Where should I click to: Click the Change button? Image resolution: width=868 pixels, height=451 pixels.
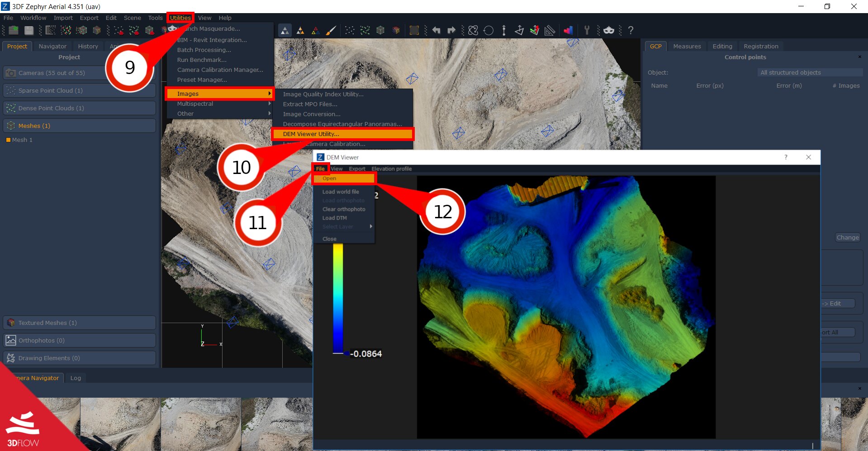tap(848, 237)
